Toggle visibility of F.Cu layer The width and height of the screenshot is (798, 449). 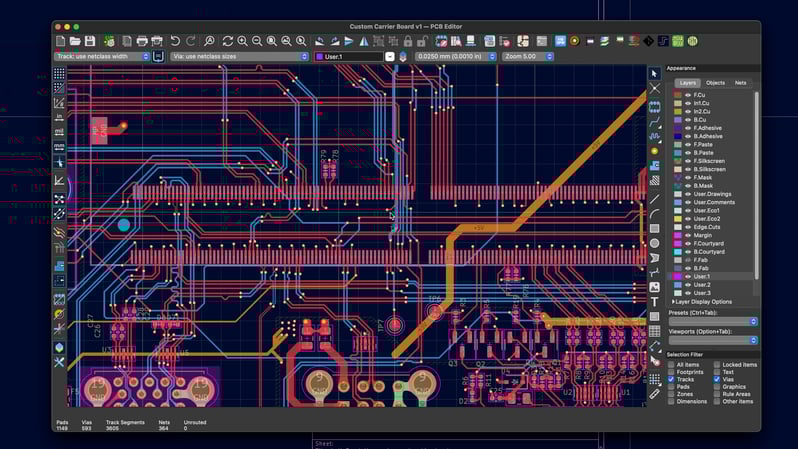[x=688, y=95]
